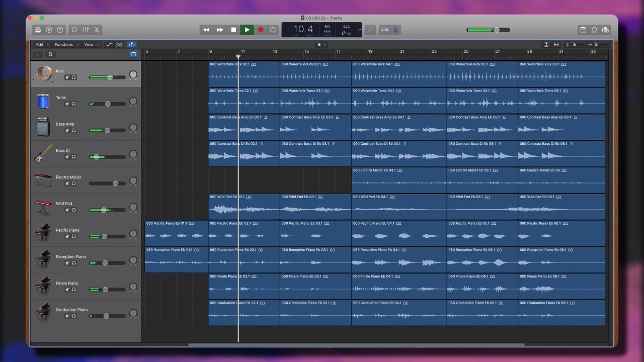This screenshot has height=362, width=644.
Task: Mute the Wild Pad track
Action: [67, 210]
